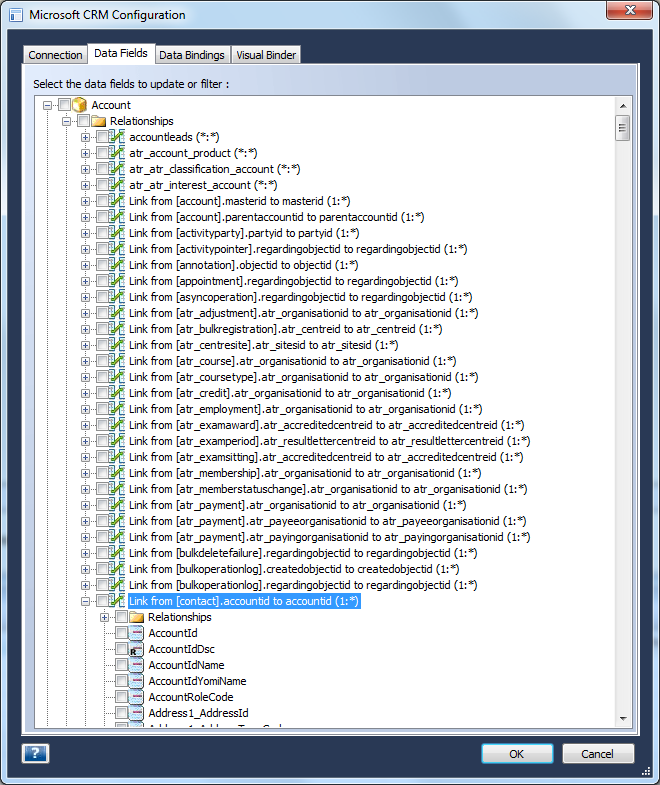Image resolution: width=660 pixels, height=785 pixels.
Task: Close the Microsoft CRM Configuration dialog
Action: pyautogui.click(x=630, y=10)
